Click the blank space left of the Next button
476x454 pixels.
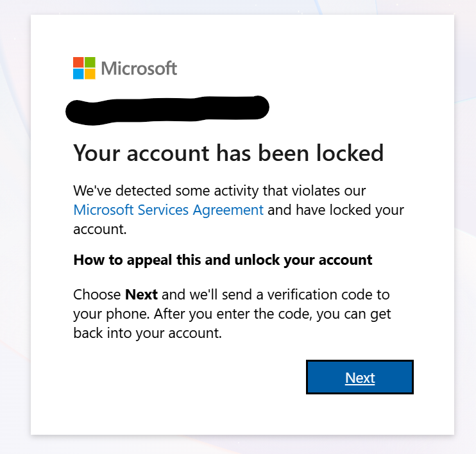(192, 377)
